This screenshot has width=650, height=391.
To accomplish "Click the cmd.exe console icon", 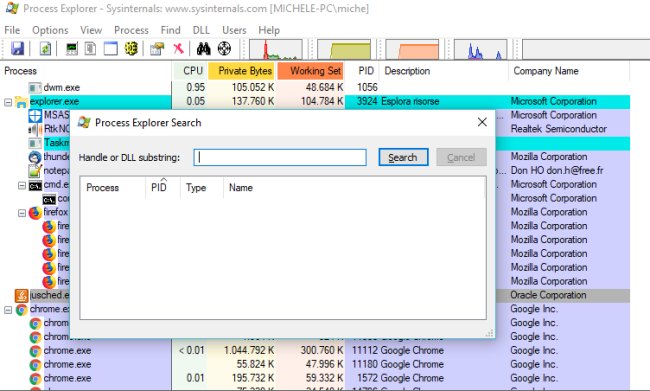I will click(x=35, y=185).
